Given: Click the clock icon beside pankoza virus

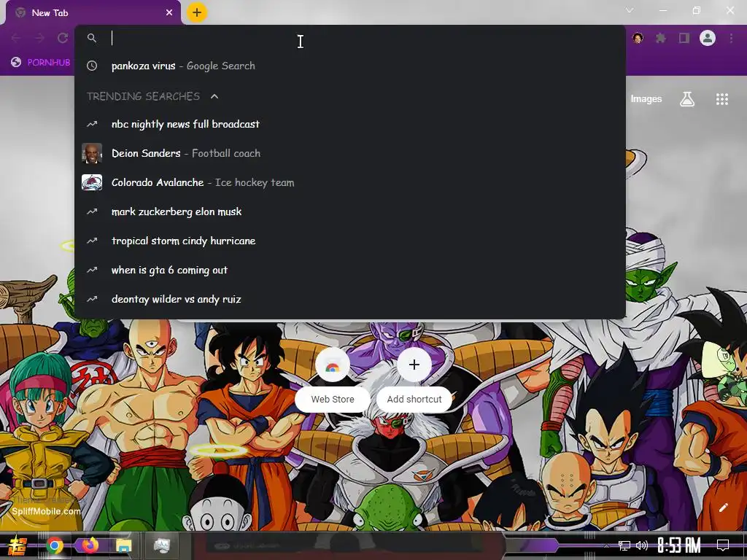Looking at the screenshot, I should [92, 66].
